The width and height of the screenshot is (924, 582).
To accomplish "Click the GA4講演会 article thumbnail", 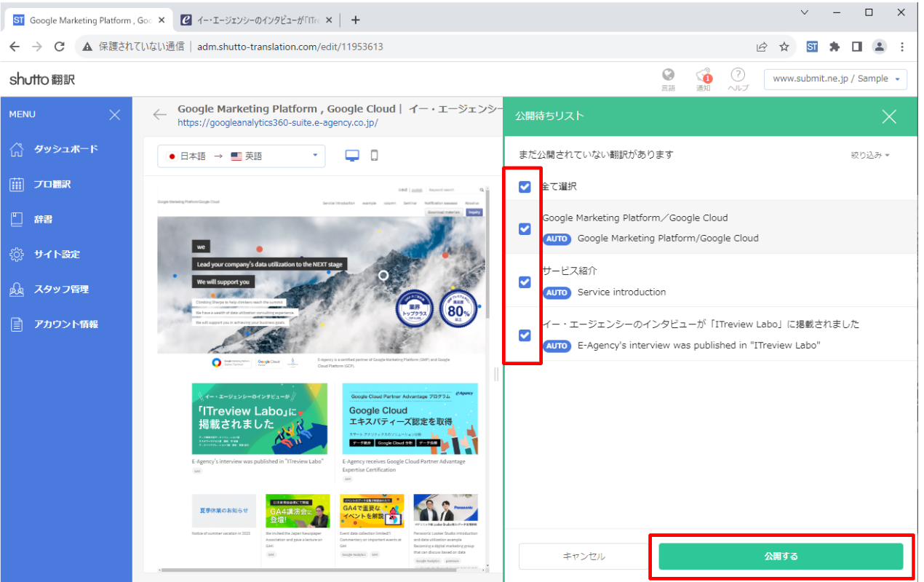I will click(x=298, y=511).
